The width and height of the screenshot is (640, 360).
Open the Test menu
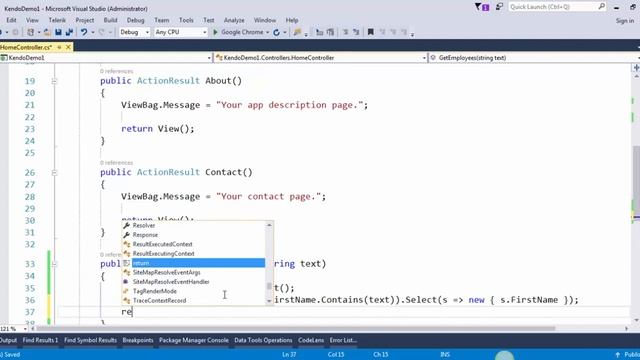coord(209,20)
